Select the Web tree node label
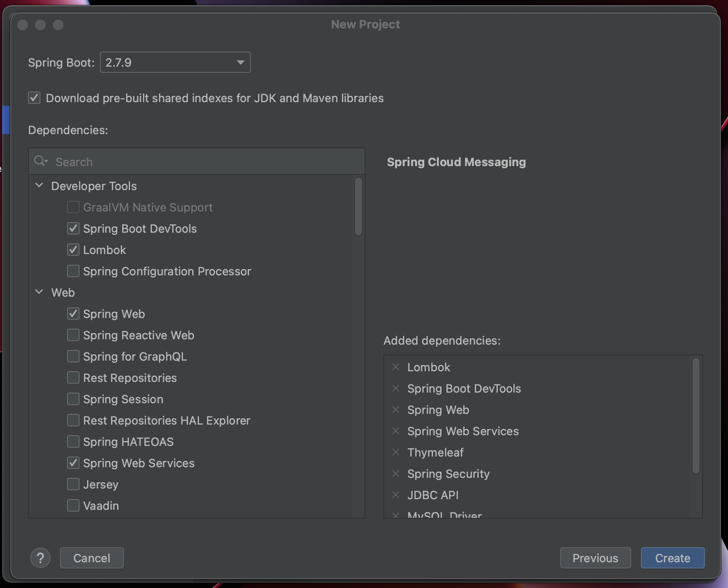 tap(63, 292)
